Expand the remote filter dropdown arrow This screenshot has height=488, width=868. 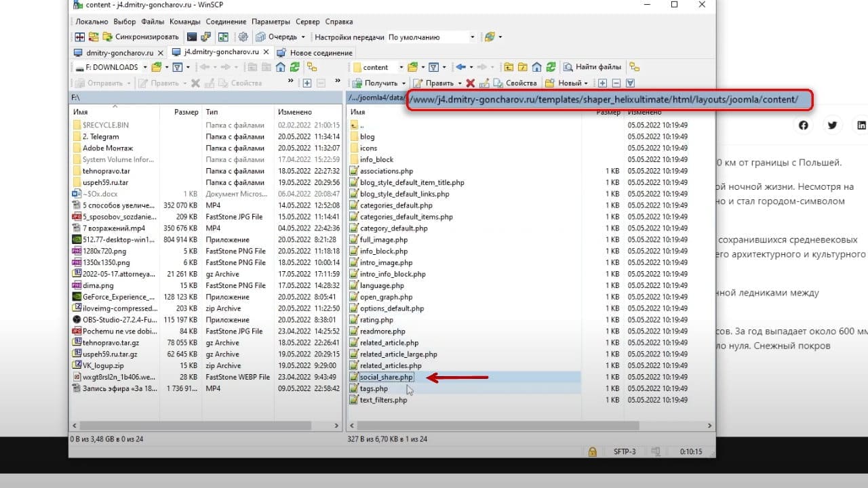coord(444,67)
